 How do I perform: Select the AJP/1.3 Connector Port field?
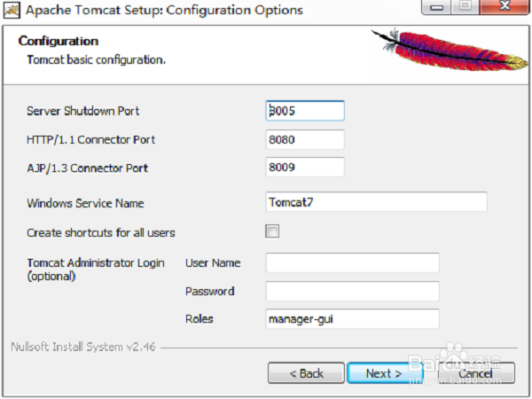click(305, 168)
